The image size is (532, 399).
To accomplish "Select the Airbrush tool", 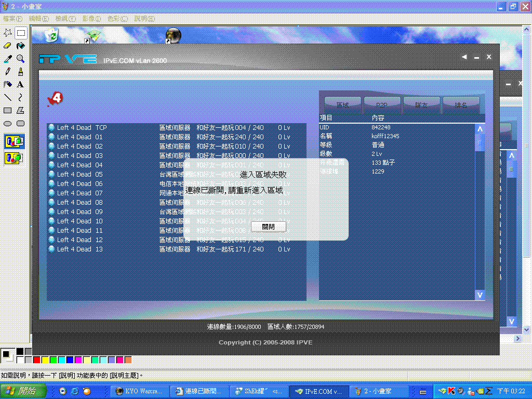I will (7, 85).
